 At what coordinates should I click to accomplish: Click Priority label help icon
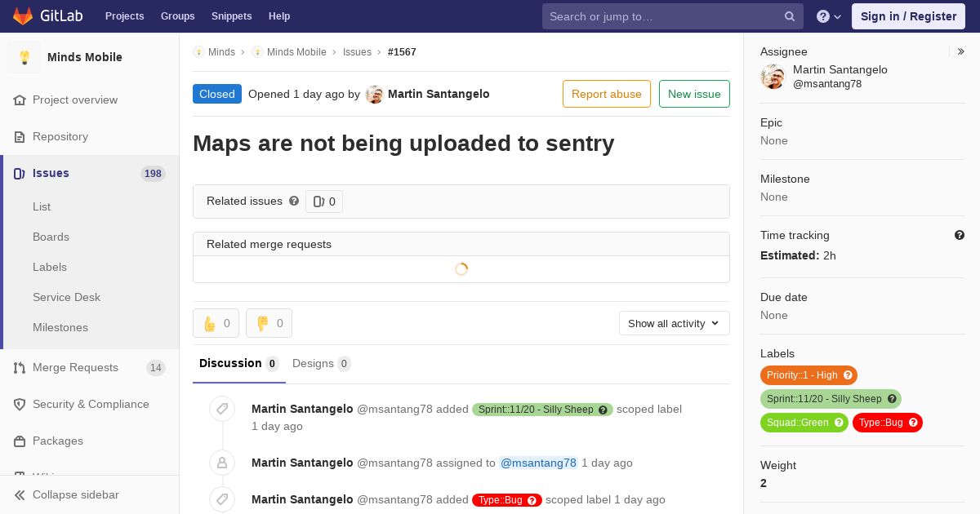(849, 375)
